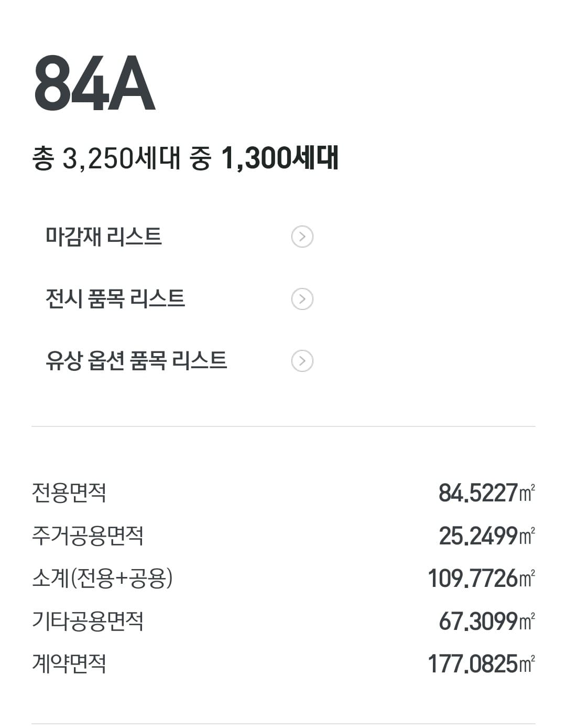
Task: Open the 마감재 리스트 link
Action: [104, 237]
